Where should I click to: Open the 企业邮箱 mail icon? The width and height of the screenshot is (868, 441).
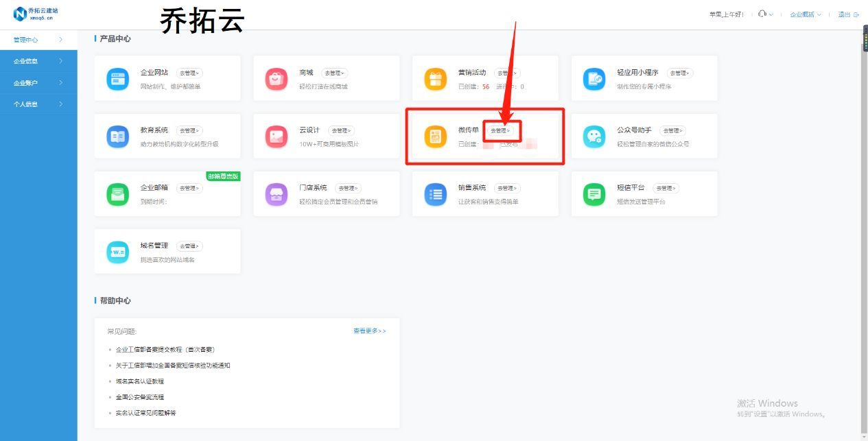tap(117, 194)
